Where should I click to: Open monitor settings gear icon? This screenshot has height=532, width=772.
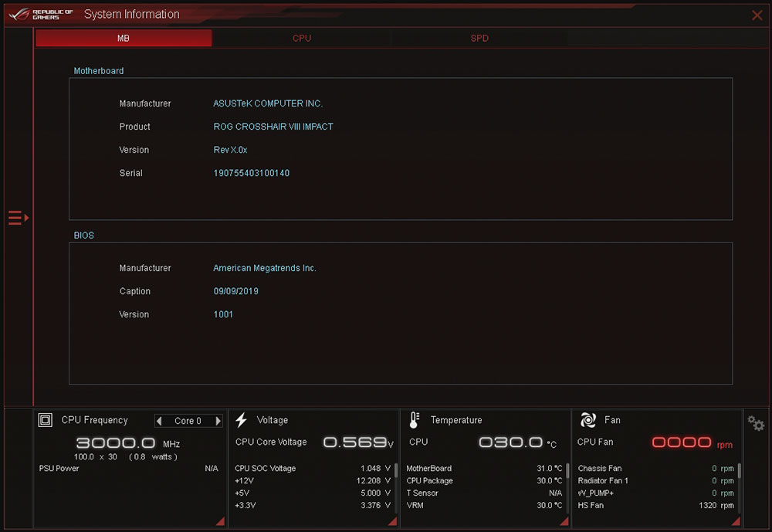[756, 423]
